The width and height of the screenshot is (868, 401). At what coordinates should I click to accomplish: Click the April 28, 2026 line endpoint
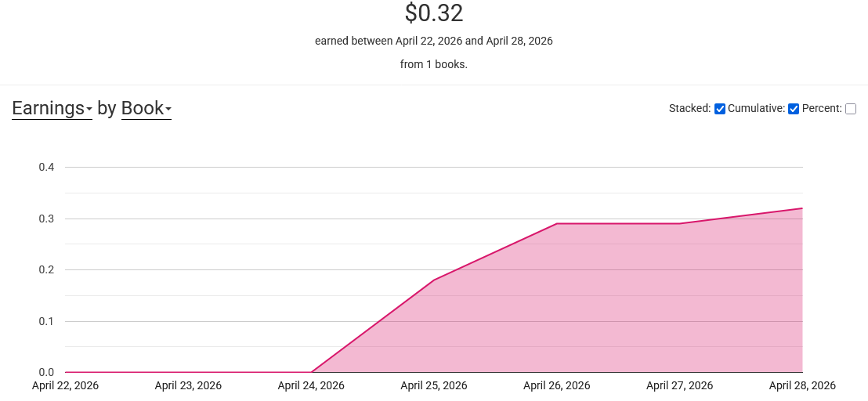[x=802, y=208]
